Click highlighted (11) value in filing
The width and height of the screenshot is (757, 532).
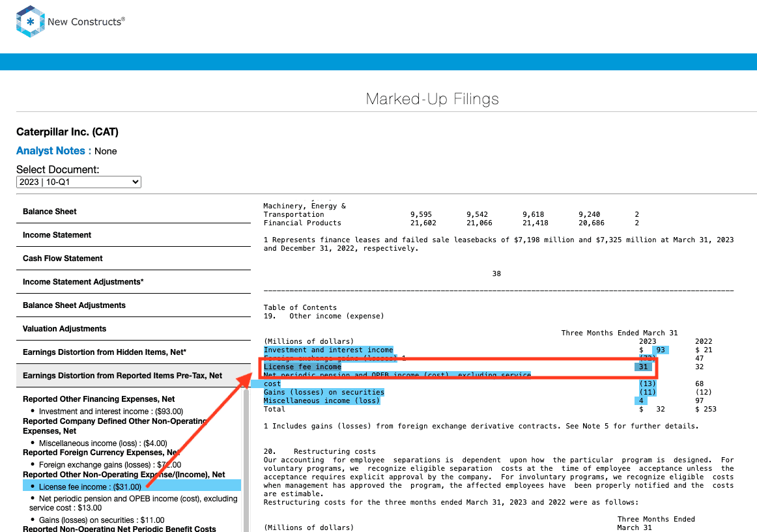click(648, 392)
